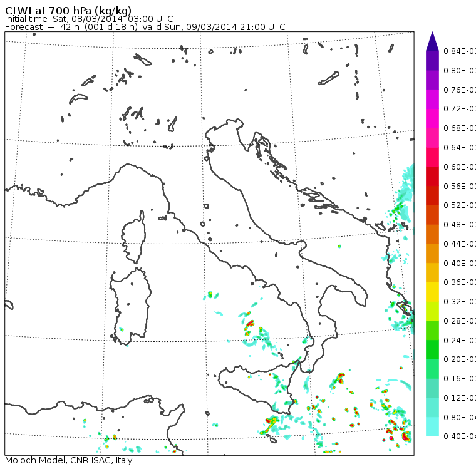
Task: Select the colorbar swatch between 0.48E-03 and 0.52E-03
Action: pyautogui.click(x=432, y=215)
